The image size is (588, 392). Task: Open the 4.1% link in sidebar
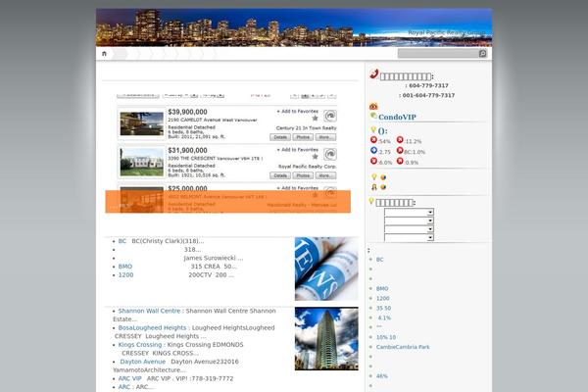pos(384,318)
